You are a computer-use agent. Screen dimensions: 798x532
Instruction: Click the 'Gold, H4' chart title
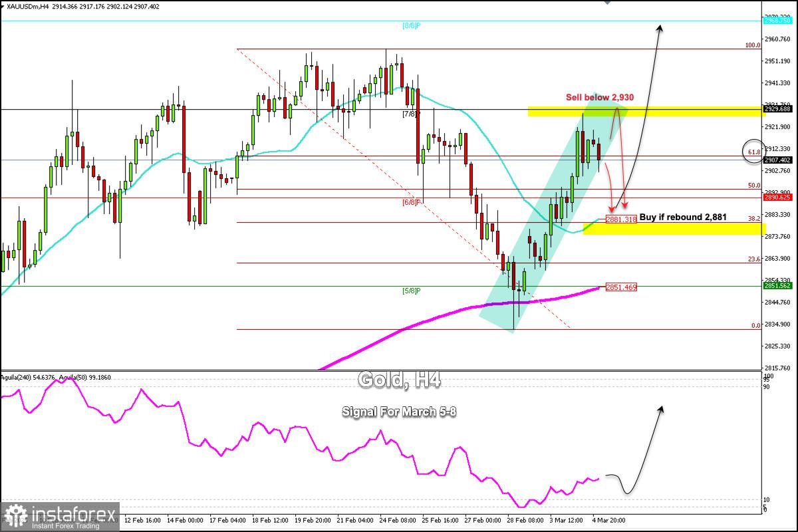pyautogui.click(x=399, y=380)
